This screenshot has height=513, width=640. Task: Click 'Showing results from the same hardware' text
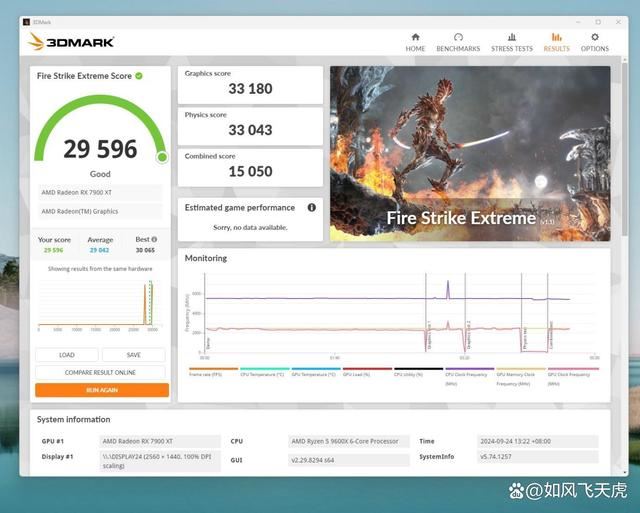(100, 269)
